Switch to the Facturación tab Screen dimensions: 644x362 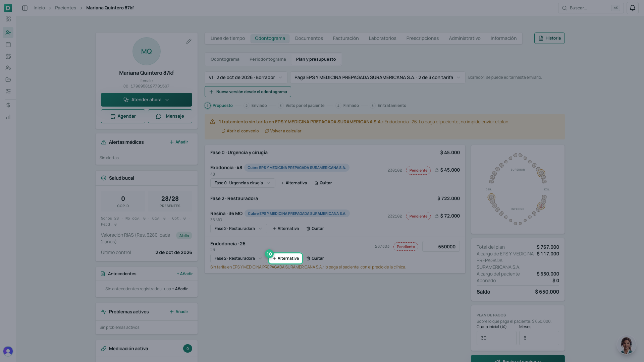(x=346, y=38)
